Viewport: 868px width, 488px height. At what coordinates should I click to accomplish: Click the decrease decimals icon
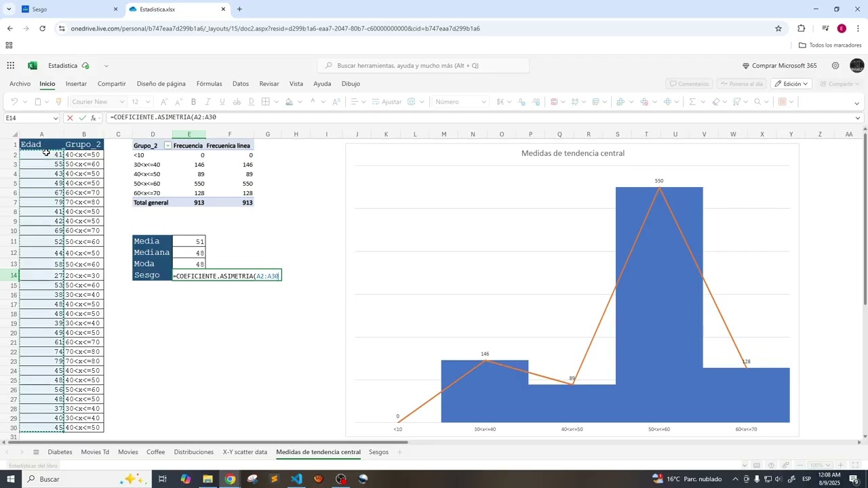(x=521, y=102)
